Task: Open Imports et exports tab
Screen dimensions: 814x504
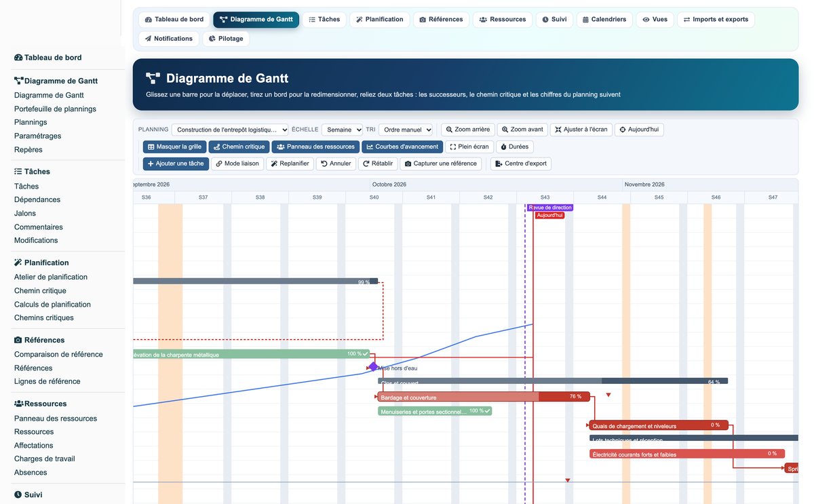Action: pyautogui.click(x=716, y=20)
